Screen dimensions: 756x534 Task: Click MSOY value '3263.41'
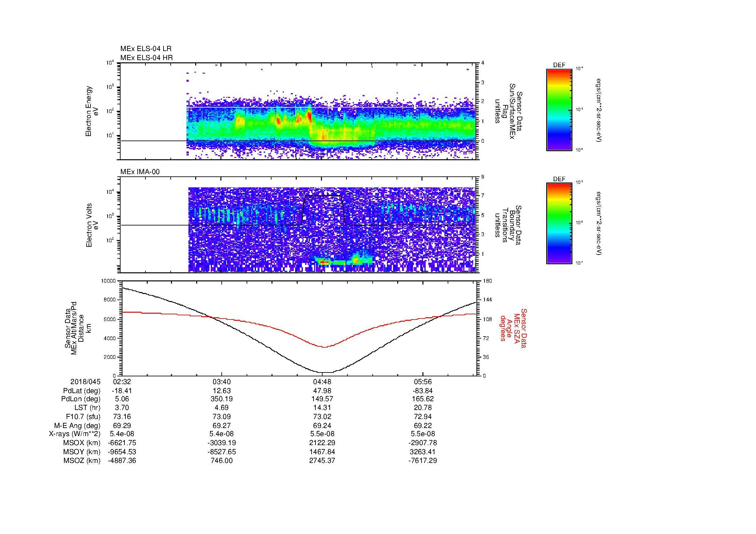coord(422,452)
